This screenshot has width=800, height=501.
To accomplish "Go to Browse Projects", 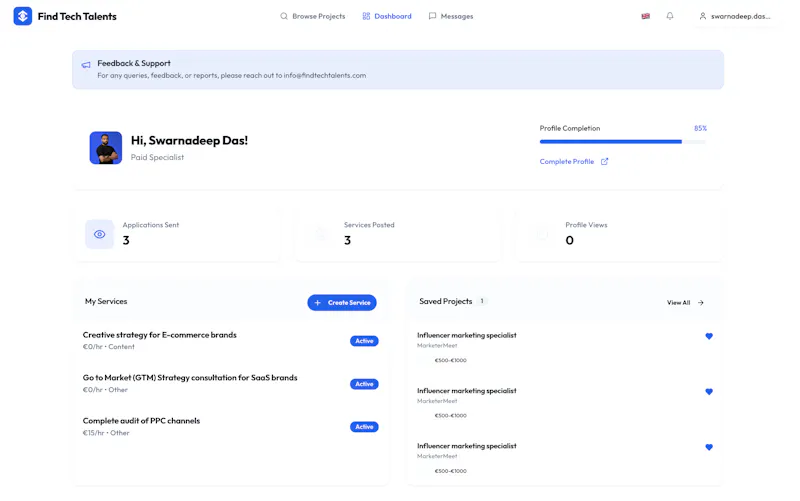I will [313, 16].
